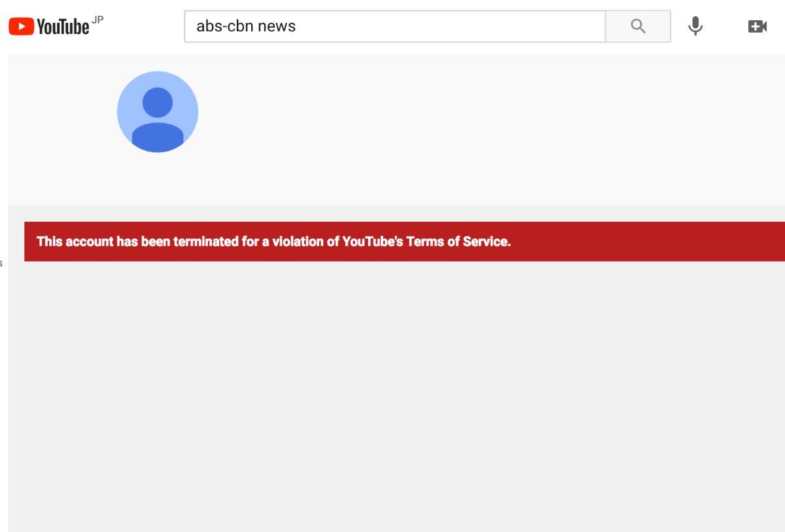This screenshot has height=532, width=785.
Task: Open the create video camera icon
Action: click(758, 26)
